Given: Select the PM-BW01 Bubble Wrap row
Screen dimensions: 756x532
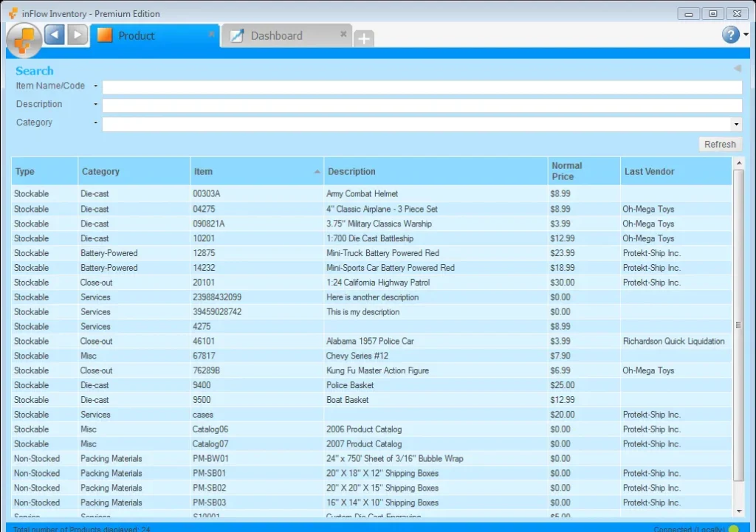Looking at the screenshot, I should click(x=371, y=459).
